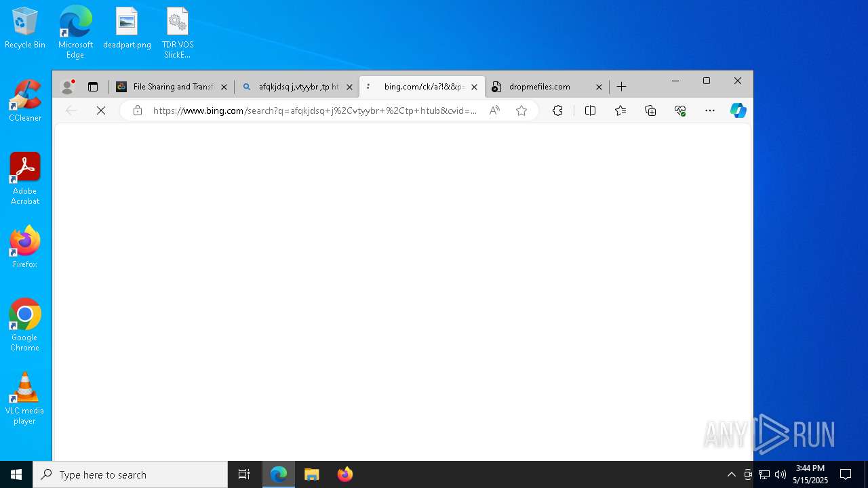
Task: Add this page to favorites star
Action: click(x=521, y=110)
